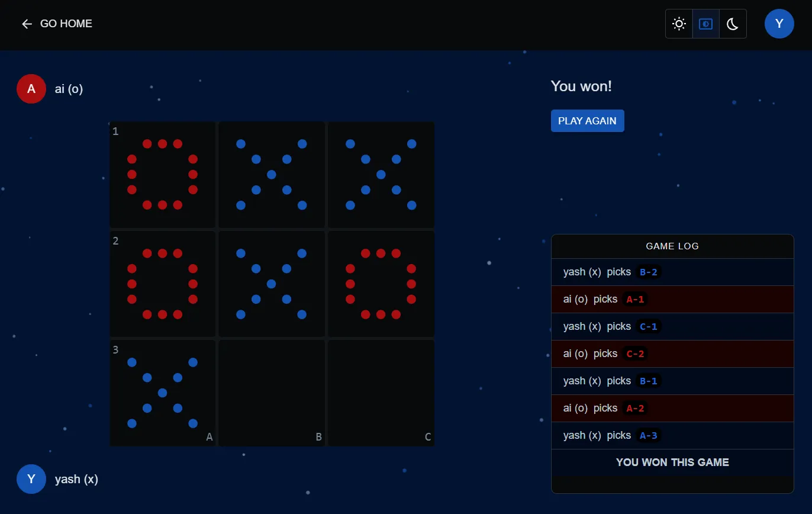Switch the theme toggle to light mode
This screenshot has height=514, width=812.
(678, 24)
